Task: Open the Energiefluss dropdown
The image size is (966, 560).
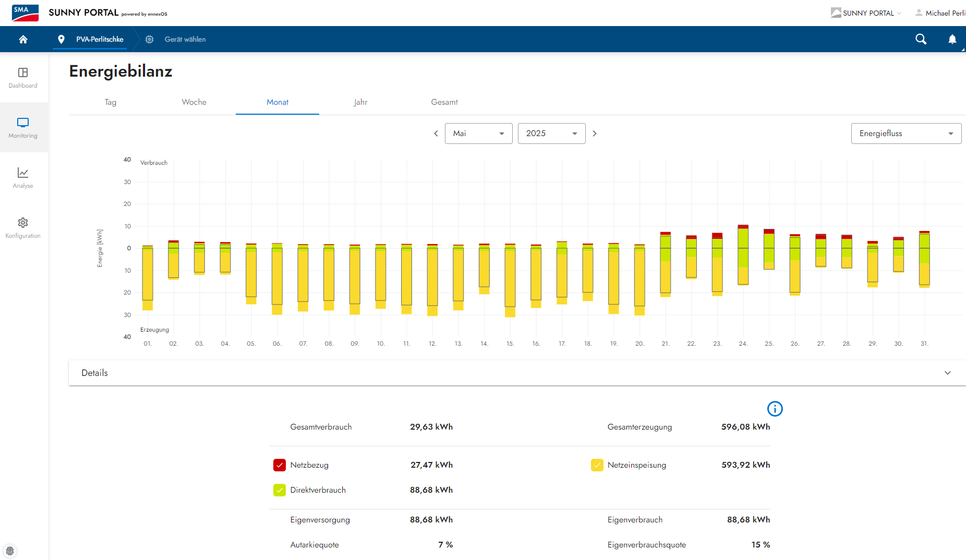Action: pos(905,133)
